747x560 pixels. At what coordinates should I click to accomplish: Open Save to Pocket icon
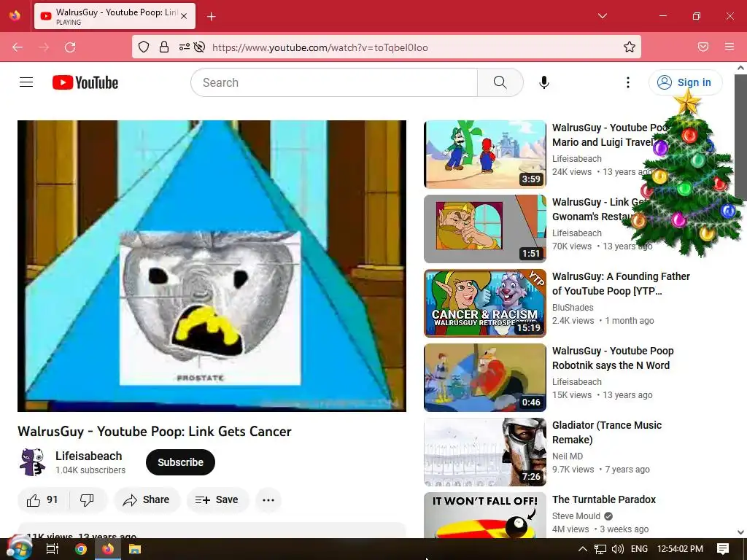(x=703, y=47)
